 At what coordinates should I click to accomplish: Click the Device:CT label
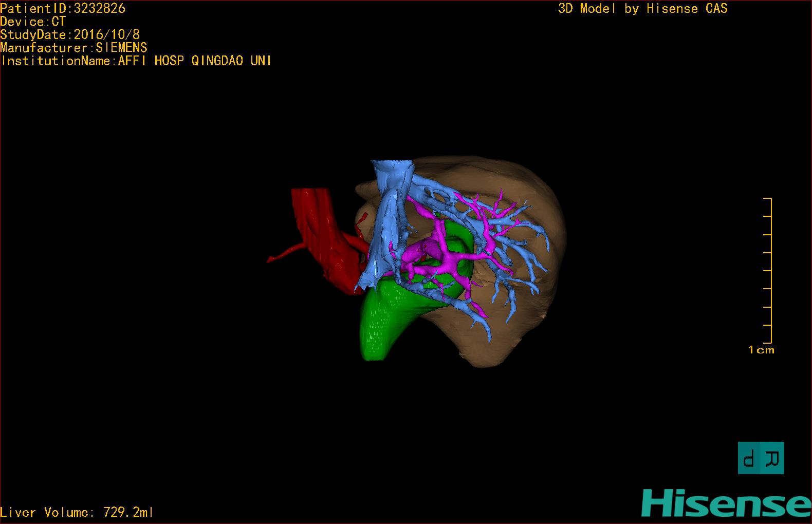[33, 22]
